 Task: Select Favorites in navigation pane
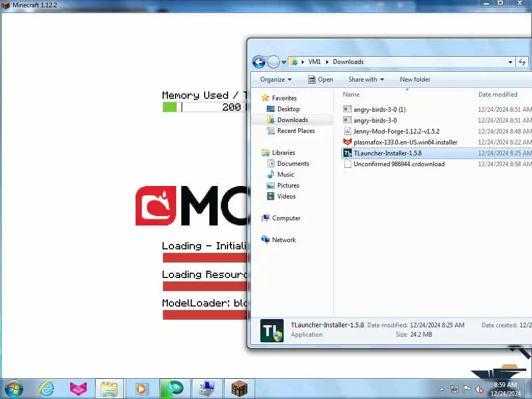pyautogui.click(x=284, y=98)
